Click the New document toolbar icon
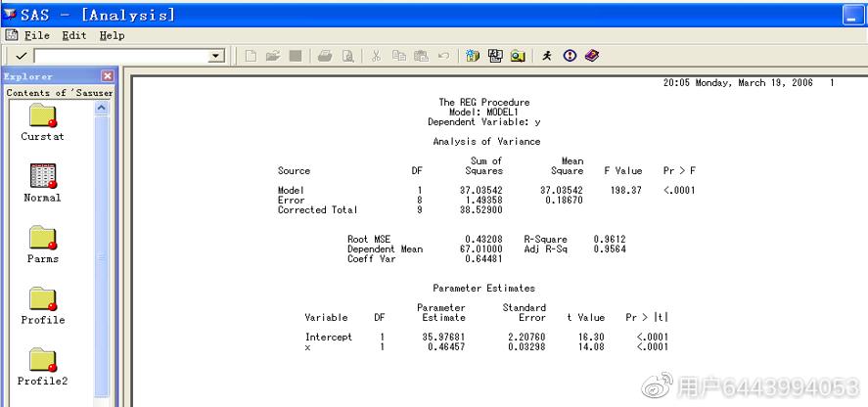Viewport: 868px width, 407px height. tap(251, 56)
